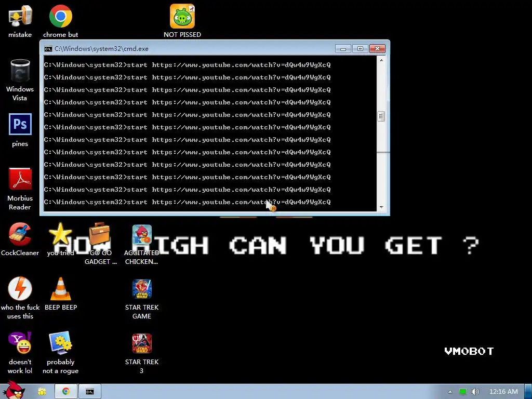532x399 pixels.
Task: Click the cmd.exe taskbar button
Action: (89, 392)
